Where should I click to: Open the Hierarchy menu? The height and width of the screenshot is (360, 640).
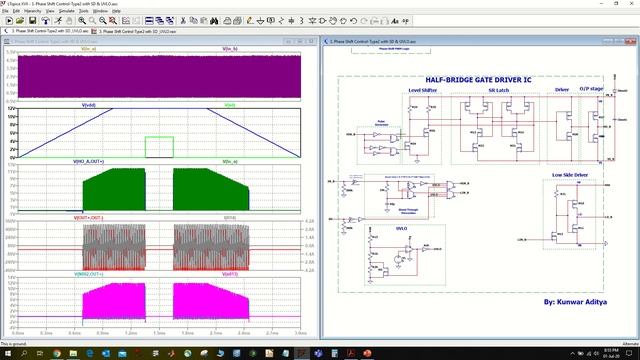(33, 11)
